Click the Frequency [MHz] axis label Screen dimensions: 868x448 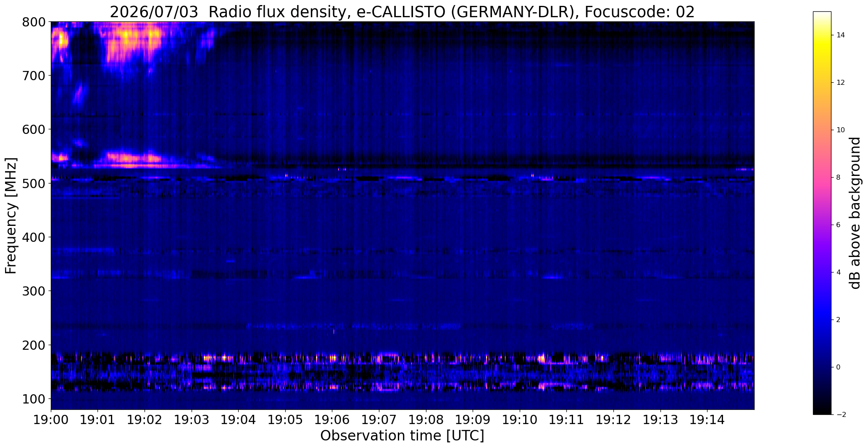pos(11,216)
